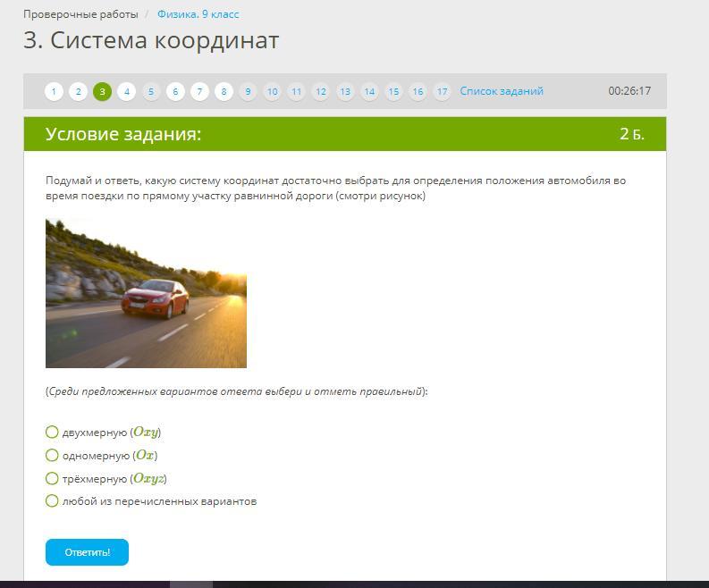The image size is (709, 588).
Task: Navigate to question number 8
Action: click(224, 91)
